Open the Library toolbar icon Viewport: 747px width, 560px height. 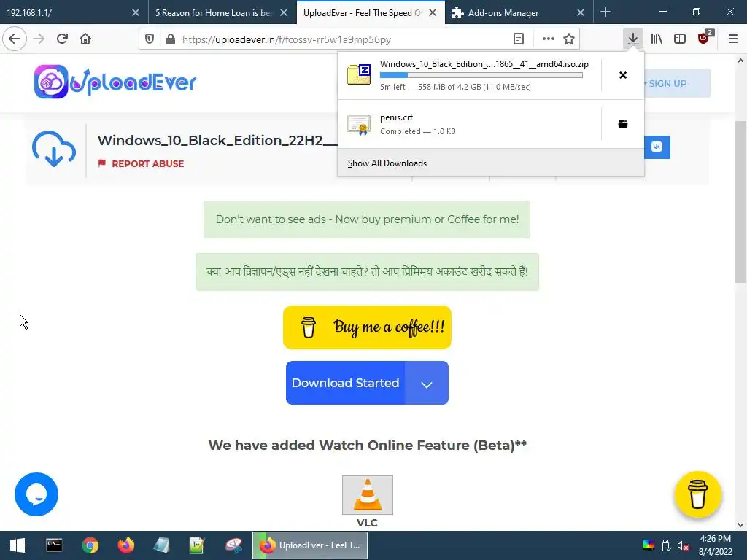[657, 39]
